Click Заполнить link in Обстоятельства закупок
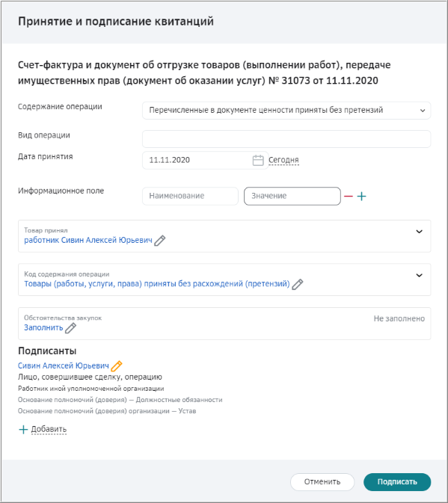Screen dimensions: 448x503 click(x=43, y=327)
